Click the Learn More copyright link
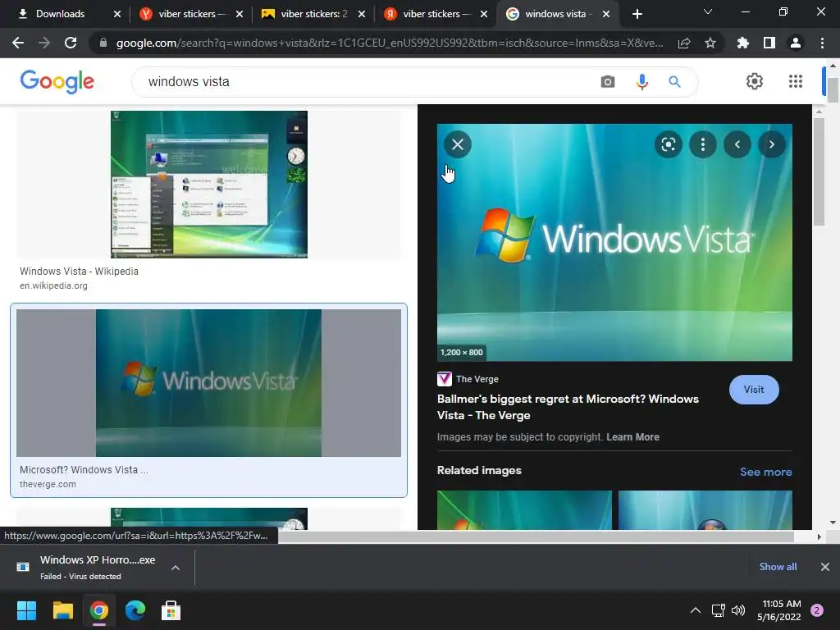The height and width of the screenshot is (630, 840). point(632,437)
